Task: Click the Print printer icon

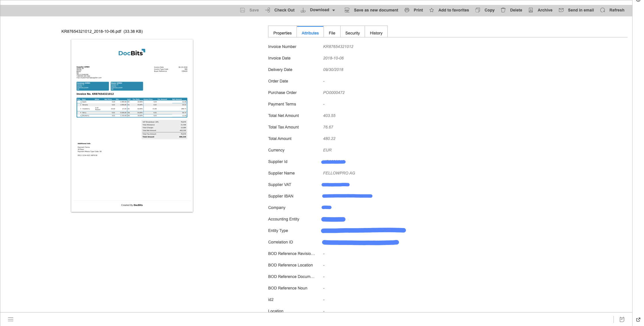Action: 407,10
